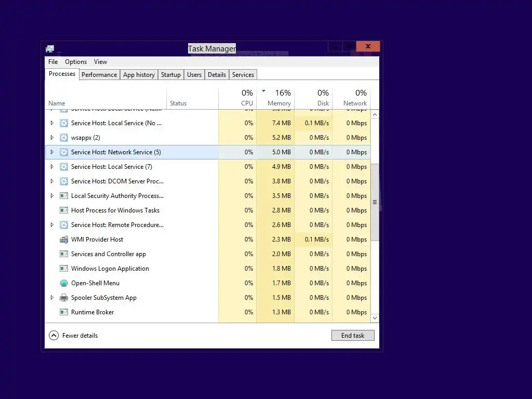Viewport: 532px width, 399px height.
Task: Open the Options menu
Action: coord(76,62)
